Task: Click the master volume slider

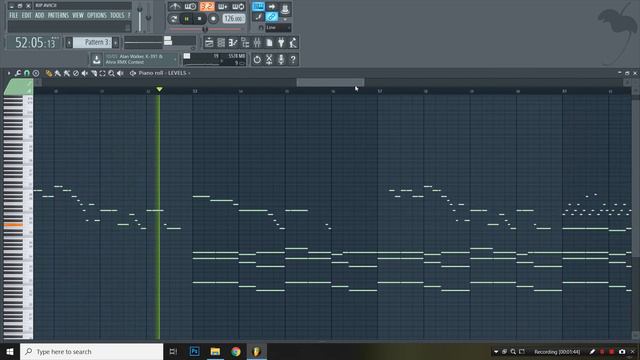Action: (x=140, y=19)
